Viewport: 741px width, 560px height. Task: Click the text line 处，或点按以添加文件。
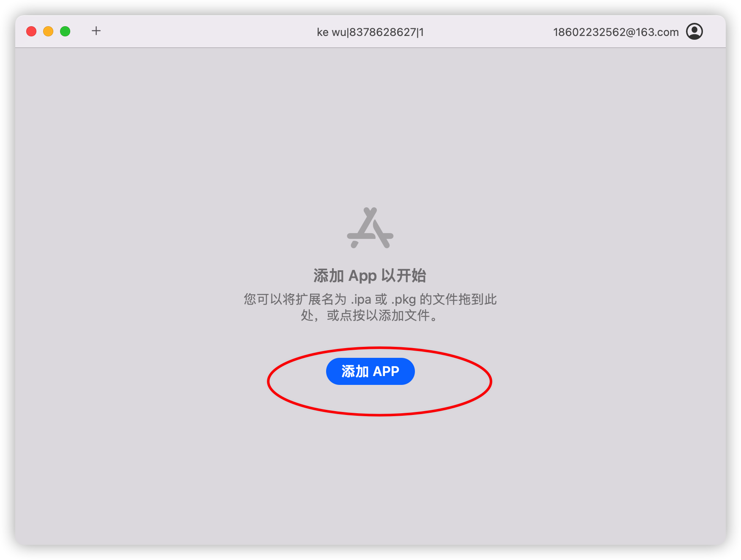(370, 316)
